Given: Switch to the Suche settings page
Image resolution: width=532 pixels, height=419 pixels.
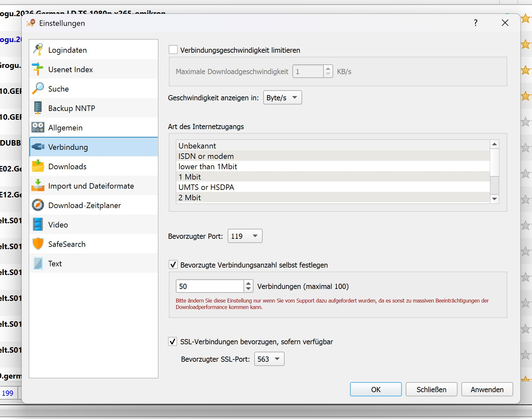Looking at the screenshot, I should click(94, 89).
